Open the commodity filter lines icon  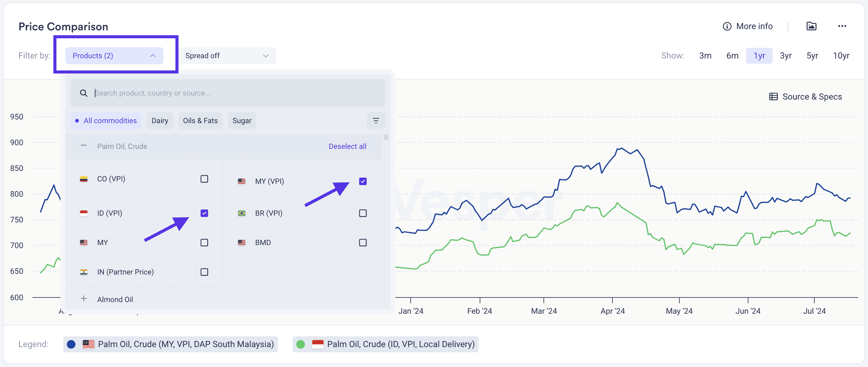point(376,120)
